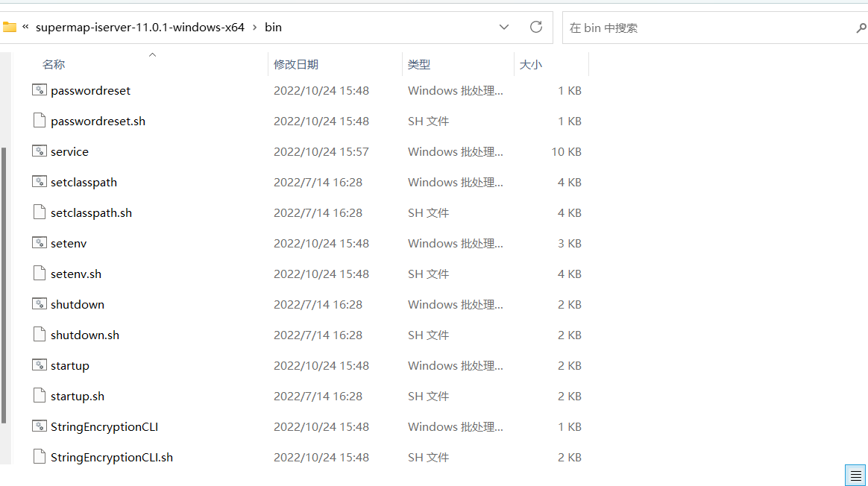Select the service file name
This screenshot has width=868, height=486.
(x=70, y=151)
